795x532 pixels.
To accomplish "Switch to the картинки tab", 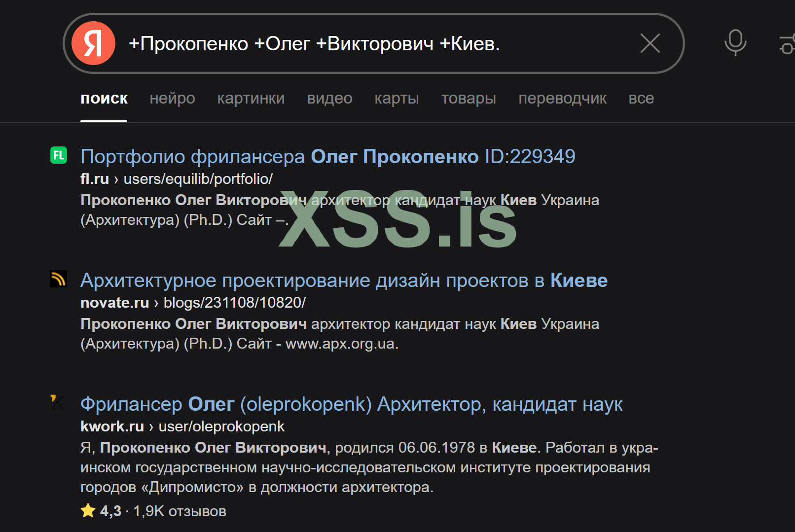I will tap(251, 98).
